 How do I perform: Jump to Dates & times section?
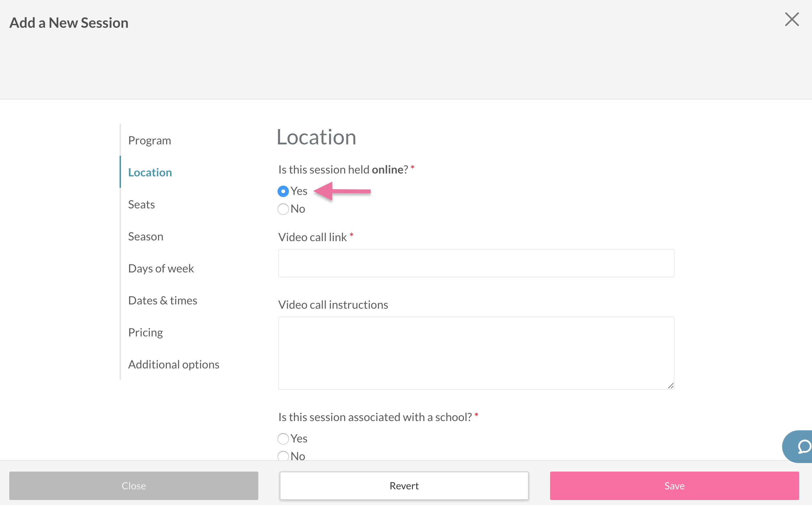[163, 301]
